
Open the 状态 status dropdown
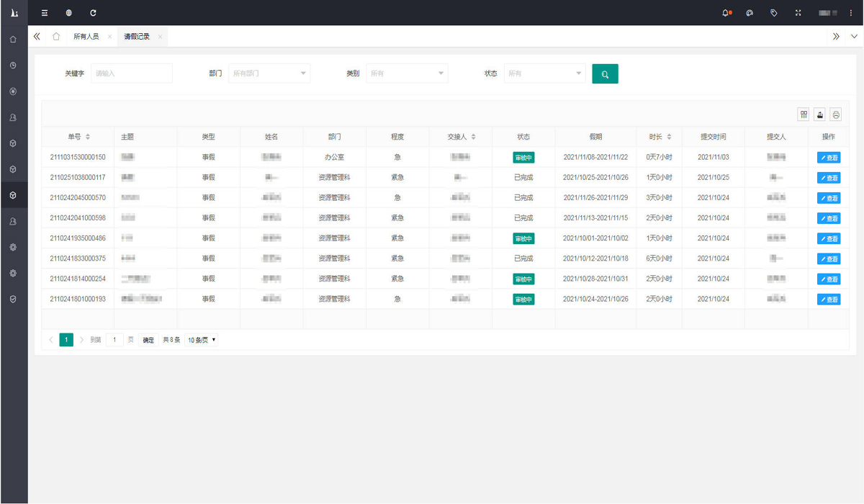[545, 73]
